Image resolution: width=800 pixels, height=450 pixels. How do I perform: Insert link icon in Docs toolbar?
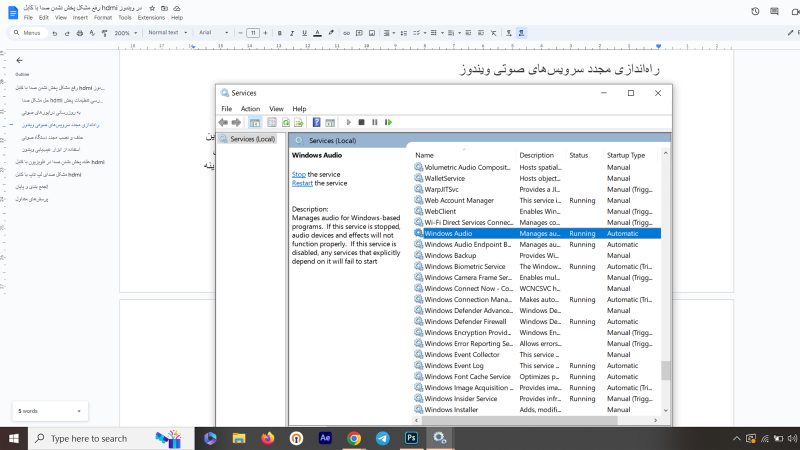[346, 33]
